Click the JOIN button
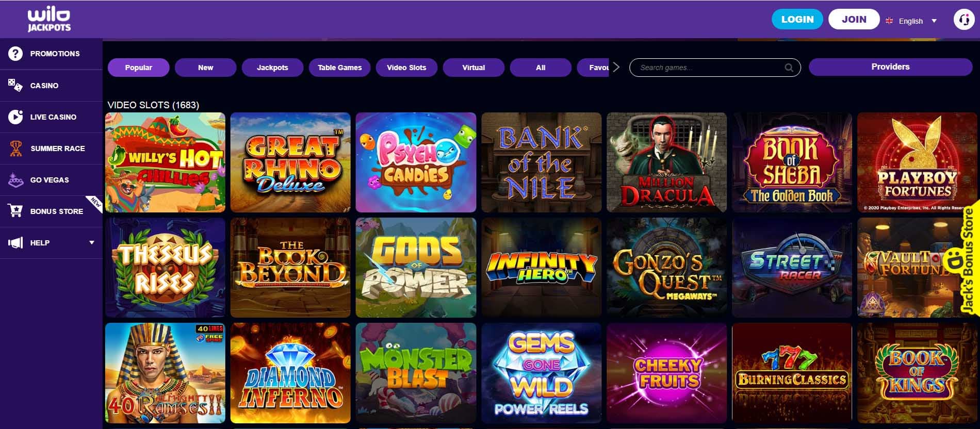The image size is (980, 429). click(854, 19)
